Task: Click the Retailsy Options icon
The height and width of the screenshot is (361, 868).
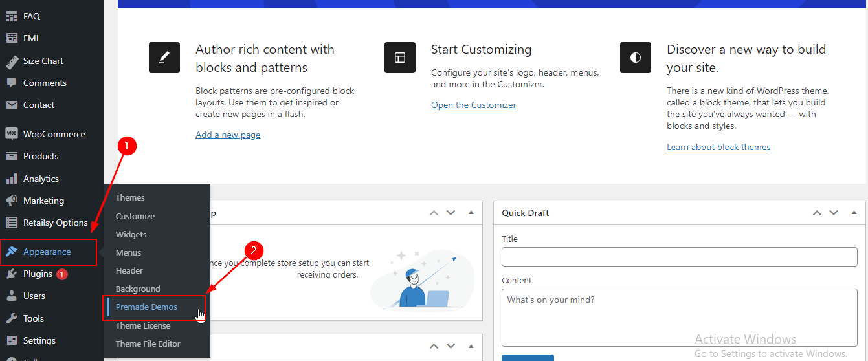Action: pyautogui.click(x=12, y=223)
